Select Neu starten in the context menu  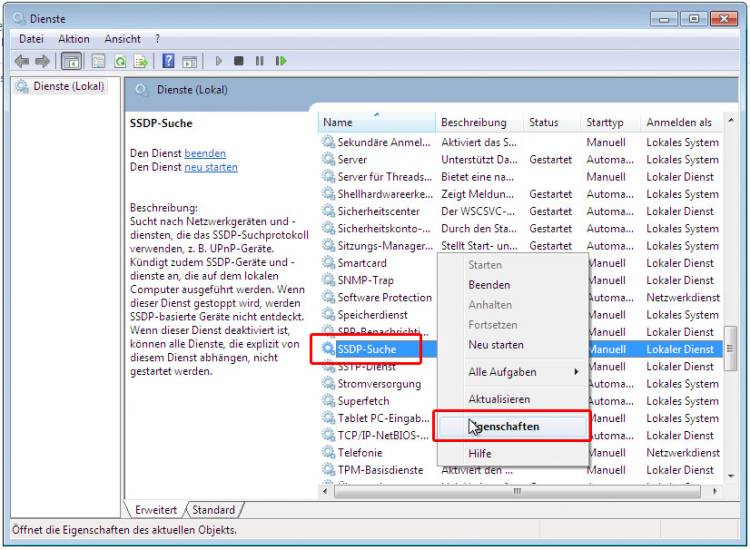click(x=496, y=345)
